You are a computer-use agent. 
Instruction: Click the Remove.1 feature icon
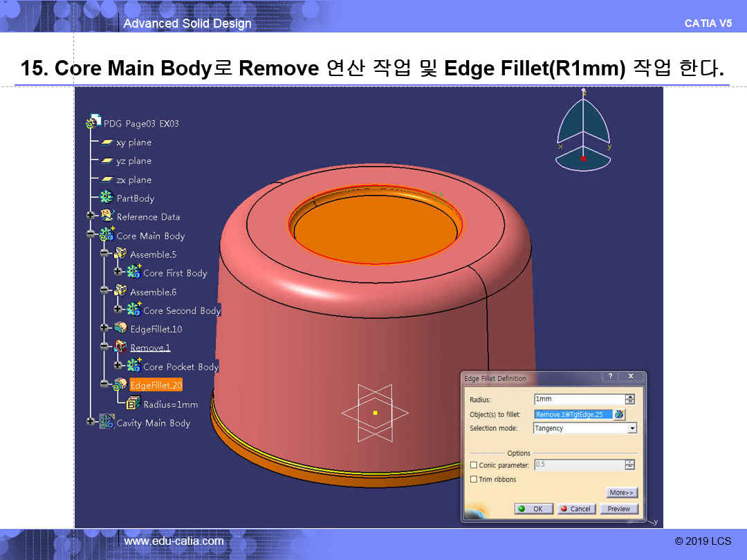tap(120, 347)
